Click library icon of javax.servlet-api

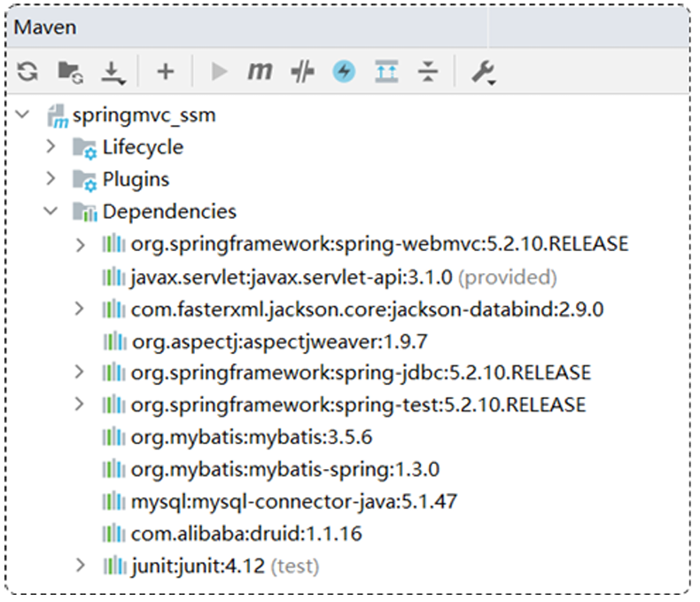[x=113, y=277]
